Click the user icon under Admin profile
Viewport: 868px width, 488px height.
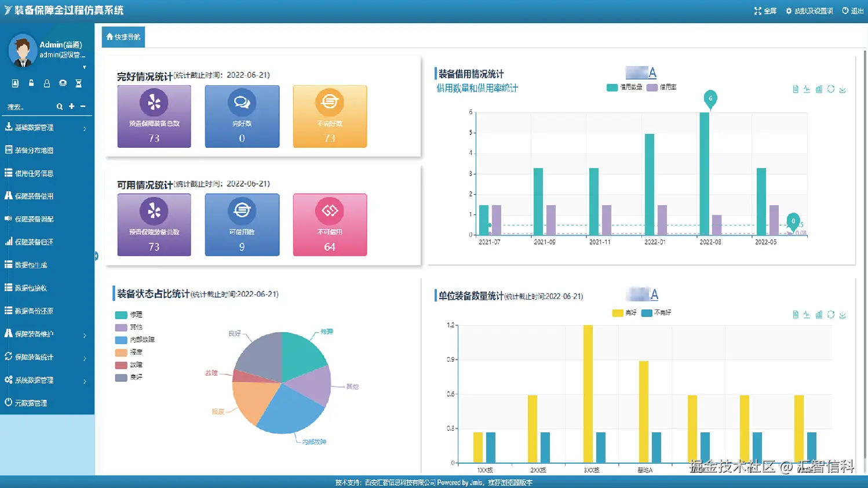coord(47,83)
